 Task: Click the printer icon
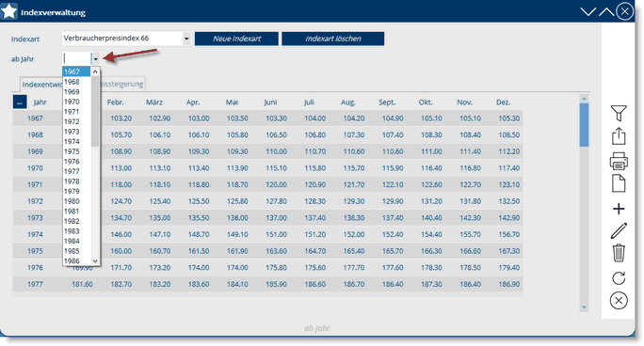click(x=619, y=161)
